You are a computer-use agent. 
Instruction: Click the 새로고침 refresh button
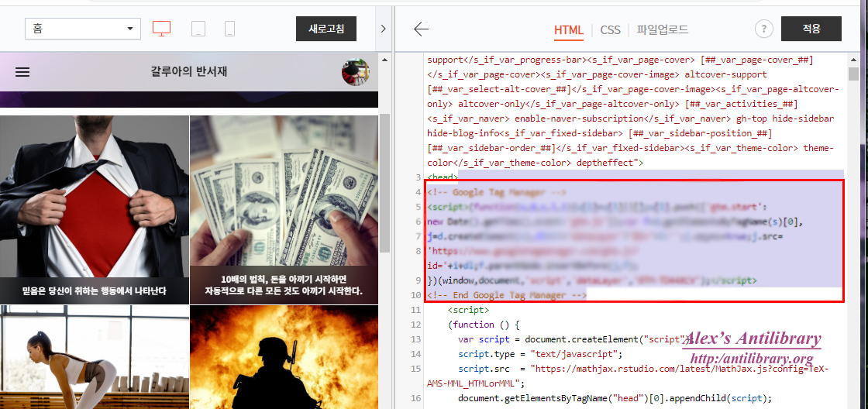[x=326, y=29]
